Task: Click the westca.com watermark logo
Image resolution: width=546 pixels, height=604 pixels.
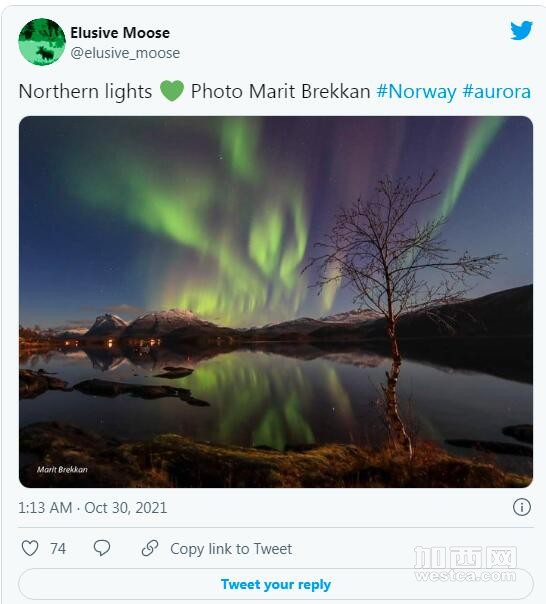Action: [465, 564]
